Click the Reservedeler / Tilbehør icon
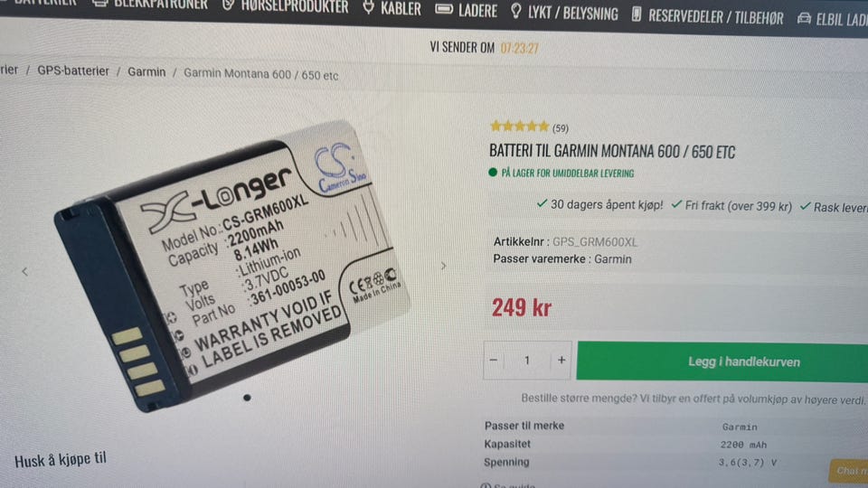 click(637, 14)
